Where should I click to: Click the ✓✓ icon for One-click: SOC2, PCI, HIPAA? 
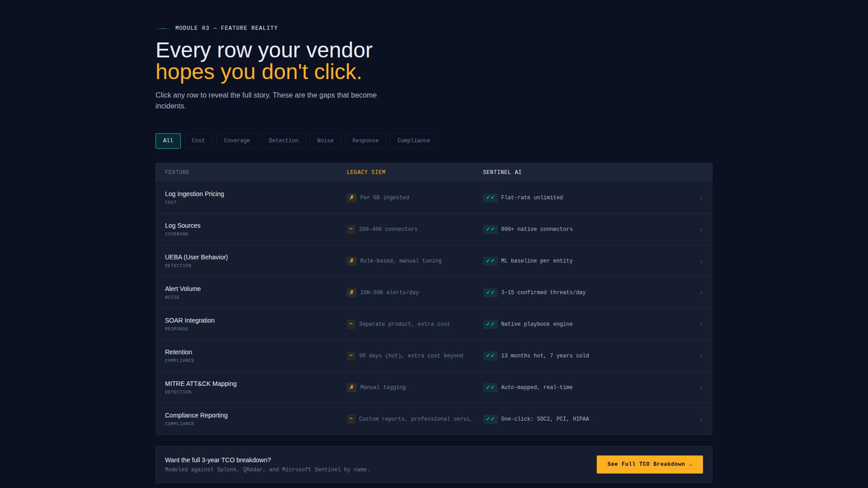490,419
